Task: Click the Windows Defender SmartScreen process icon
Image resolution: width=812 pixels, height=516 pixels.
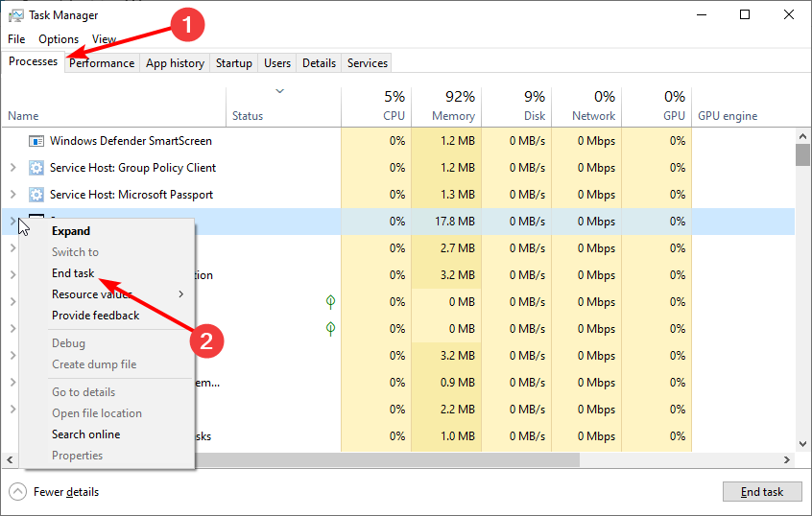Action: [x=36, y=141]
